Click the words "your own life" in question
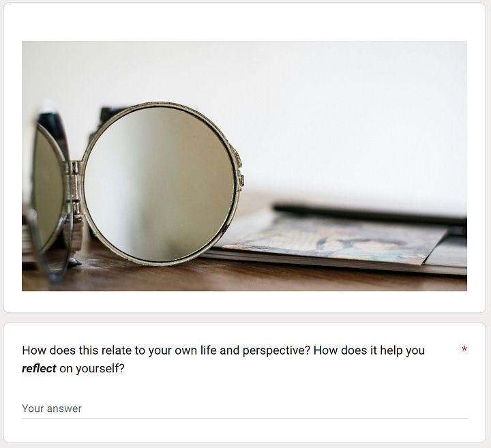This screenshot has width=491, height=448. coord(182,350)
